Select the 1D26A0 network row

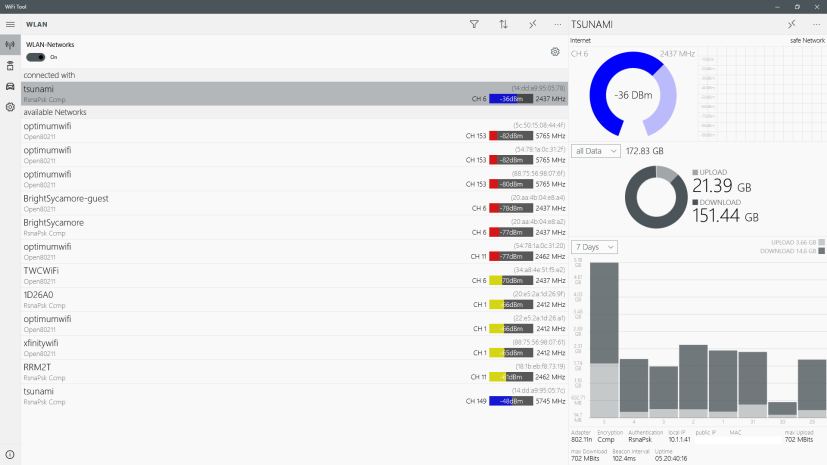(294, 299)
